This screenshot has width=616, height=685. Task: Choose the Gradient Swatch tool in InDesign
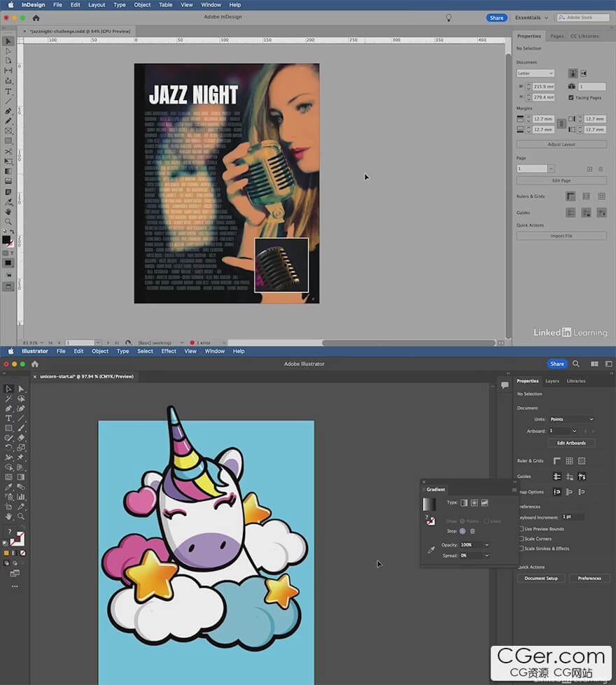point(8,171)
